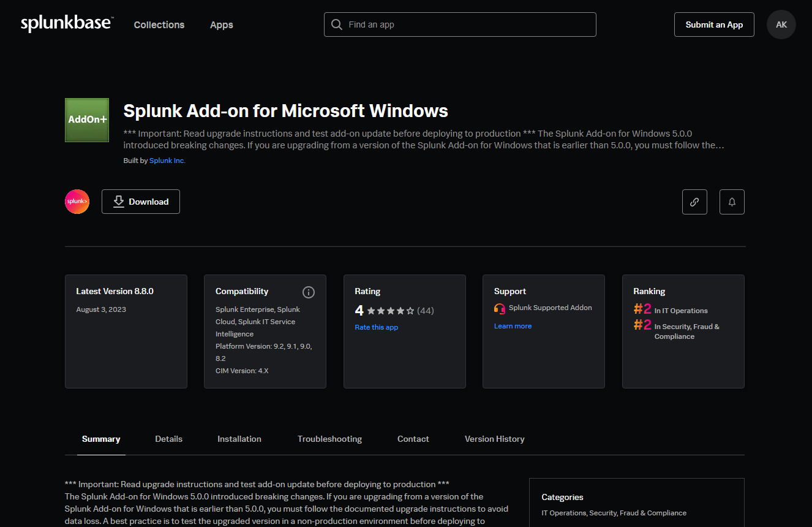Click the notification bell icon
The height and width of the screenshot is (527, 812).
tap(732, 202)
